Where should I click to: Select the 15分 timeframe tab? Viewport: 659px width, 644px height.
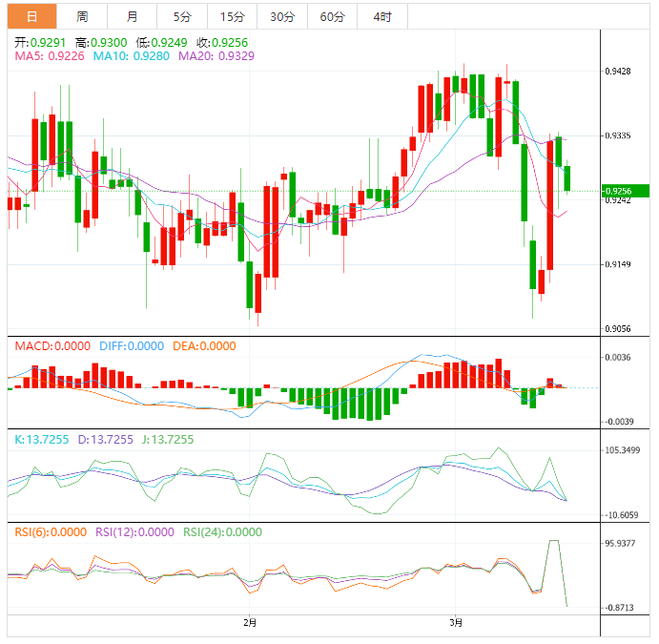(x=232, y=16)
